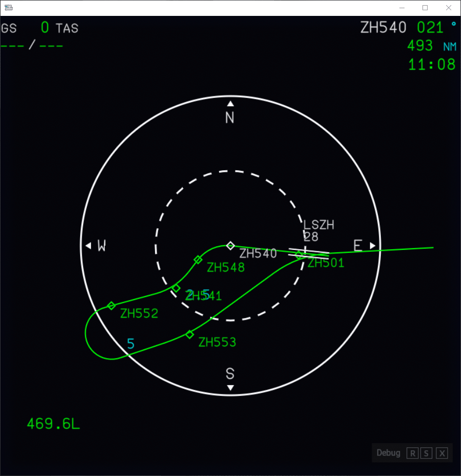
Task: Maximize the display window
Action: [425, 8]
